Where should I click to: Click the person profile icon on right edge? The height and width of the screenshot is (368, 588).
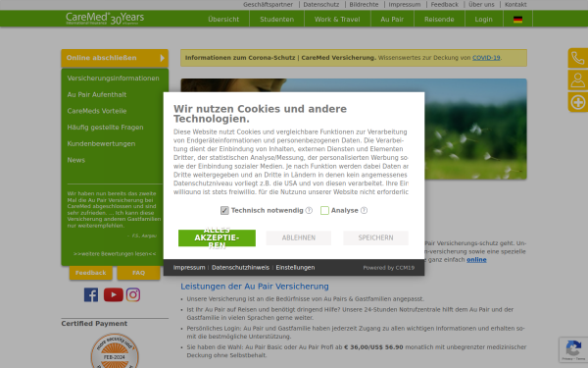coord(577,80)
